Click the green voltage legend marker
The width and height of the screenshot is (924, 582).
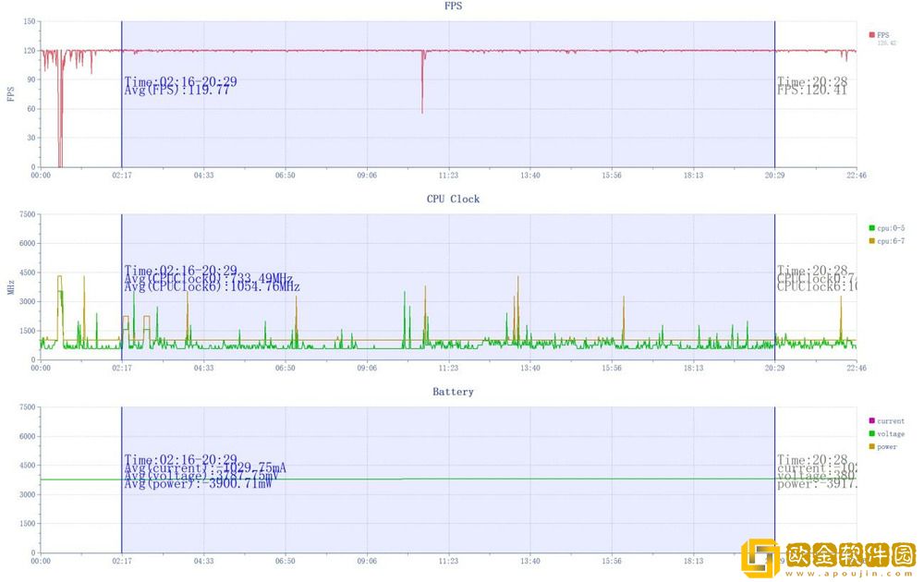(x=871, y=433)
